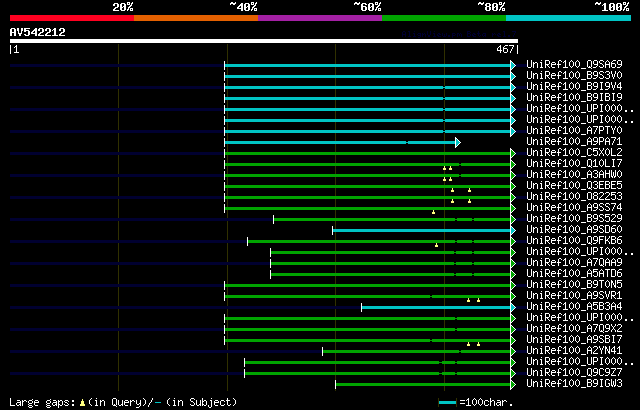Select the query name AV542212

click(38, 32)
